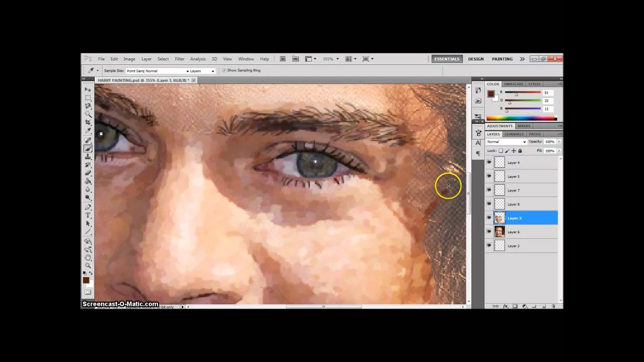Open Sample Size dropdown

pos(158,71)
